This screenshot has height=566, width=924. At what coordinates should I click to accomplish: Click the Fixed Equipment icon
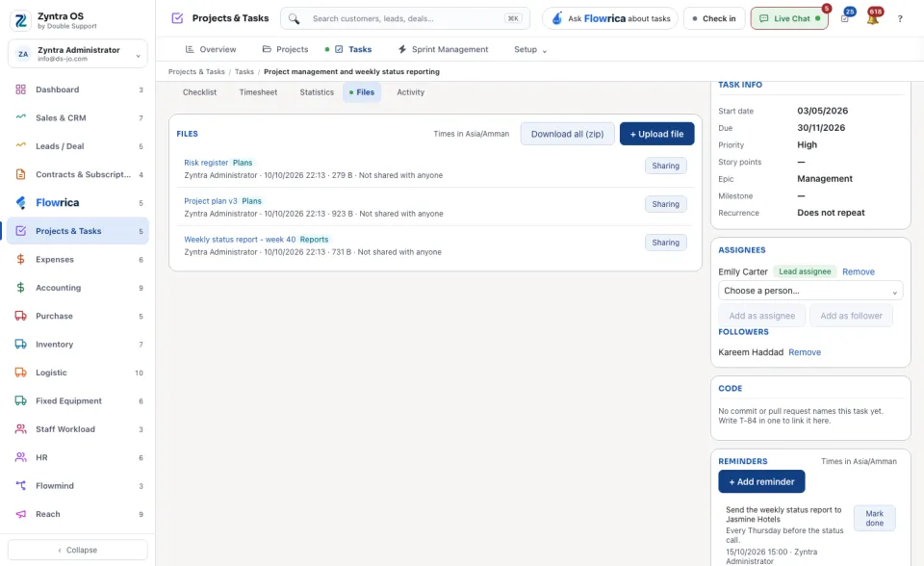point(20,400)
